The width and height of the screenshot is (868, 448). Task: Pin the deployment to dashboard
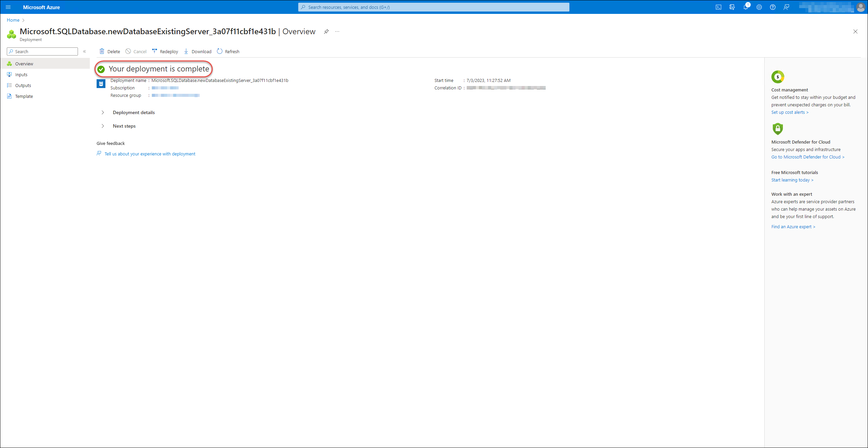click(326, 31)
